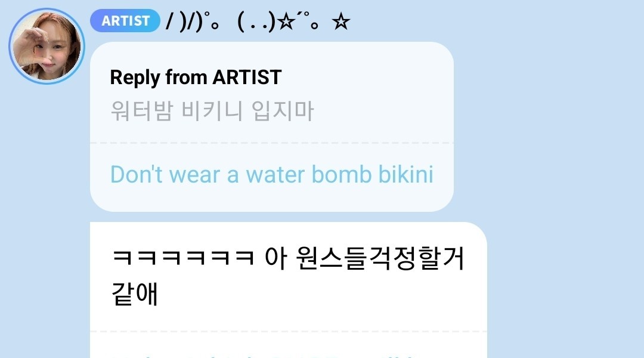Tap the gray quoted Korean fan message

(212, 111)
